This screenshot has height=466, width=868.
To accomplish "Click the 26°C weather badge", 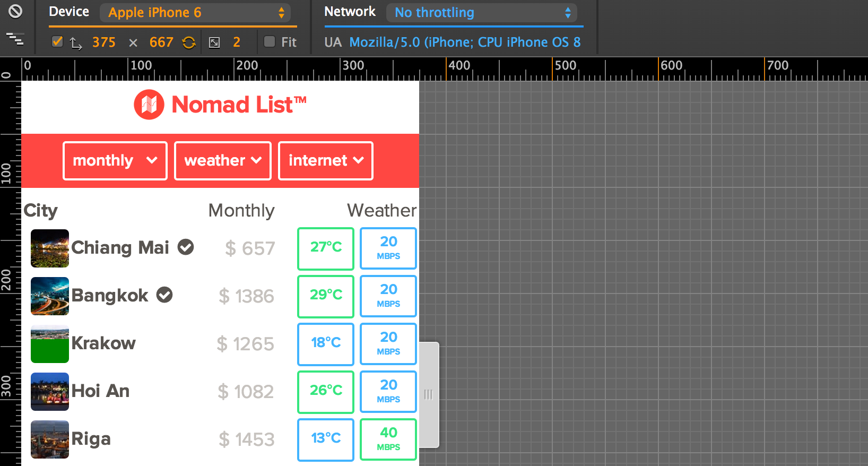I will coord(326,392).
